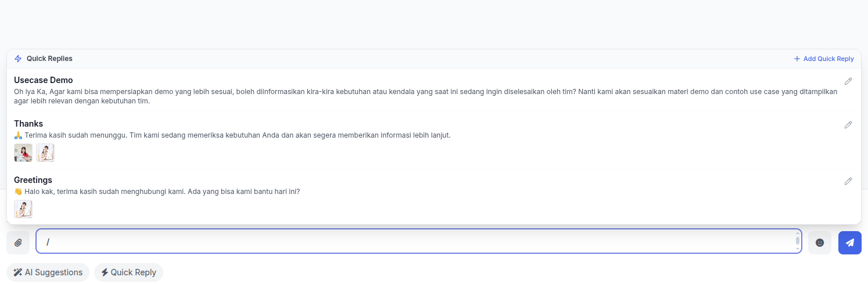Open image thumbnail under Greetings
Viewport: 868px width, 284px height.
23,209
